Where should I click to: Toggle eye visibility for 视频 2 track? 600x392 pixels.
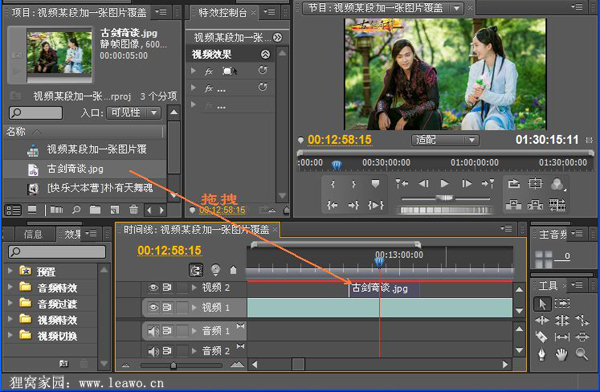(x=153, y=287)
